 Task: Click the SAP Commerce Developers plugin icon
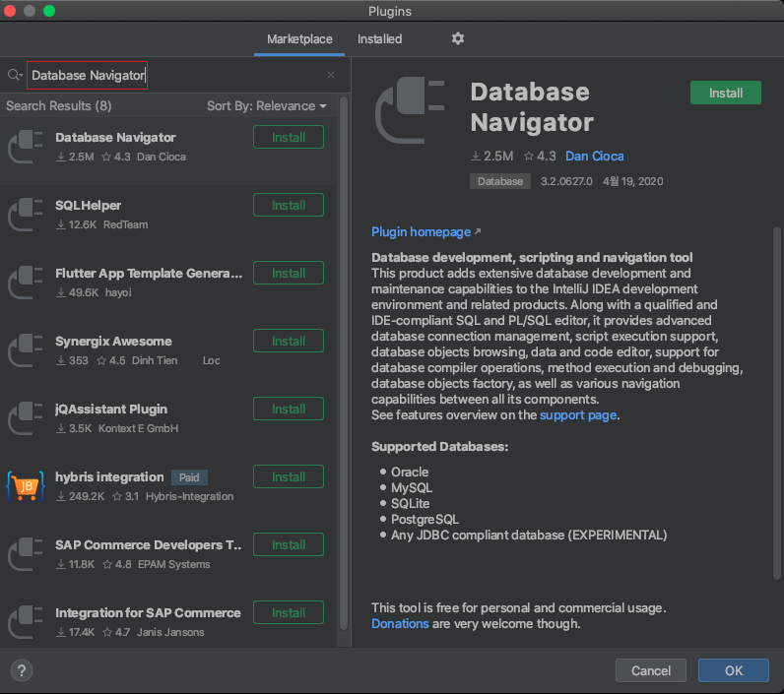[x=25, y=554]
